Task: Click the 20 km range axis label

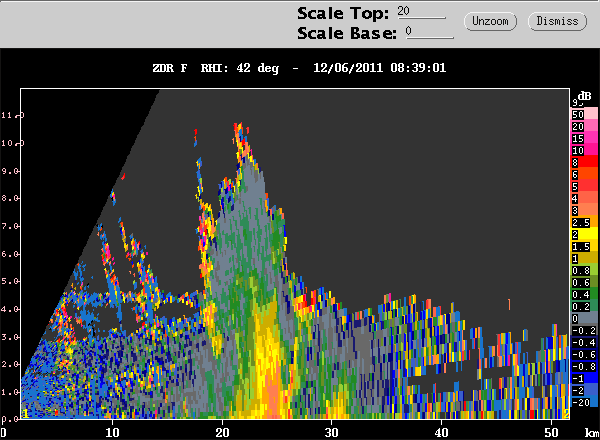Action: tap(222, 432)
